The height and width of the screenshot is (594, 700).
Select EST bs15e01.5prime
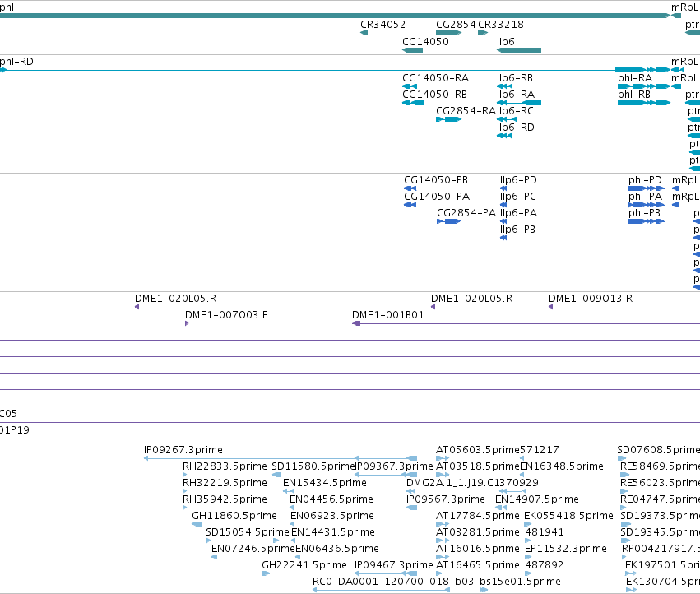coord(484,590)
